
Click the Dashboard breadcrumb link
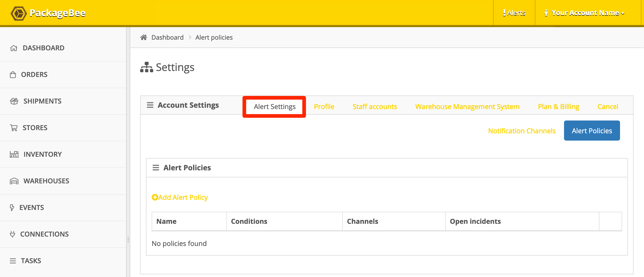(168, 38)
